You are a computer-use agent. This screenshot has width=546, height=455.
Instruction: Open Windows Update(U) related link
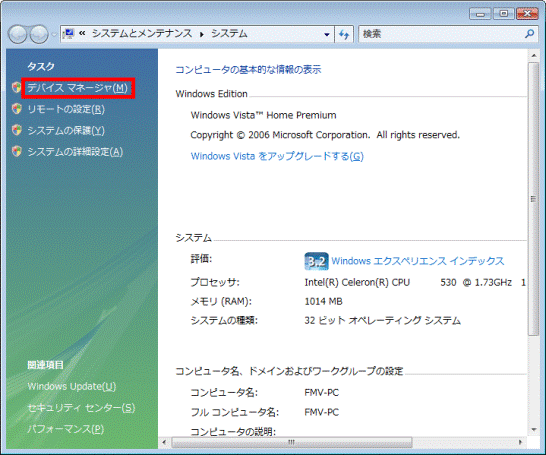coord(71,386)
